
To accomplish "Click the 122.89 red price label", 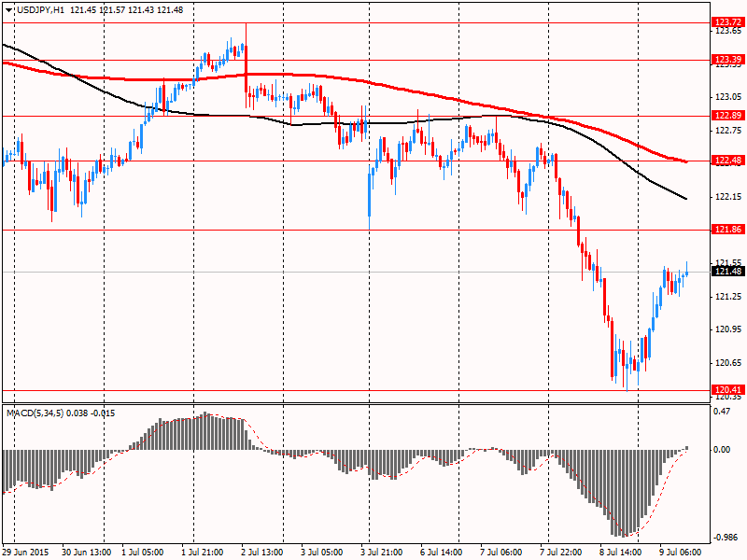I will (x=728, y=115).
